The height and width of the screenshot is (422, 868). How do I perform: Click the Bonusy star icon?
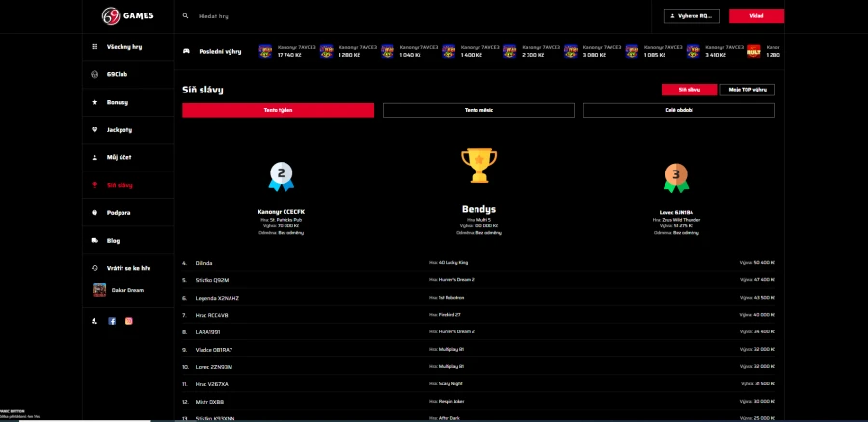click(x=95, y=102)
